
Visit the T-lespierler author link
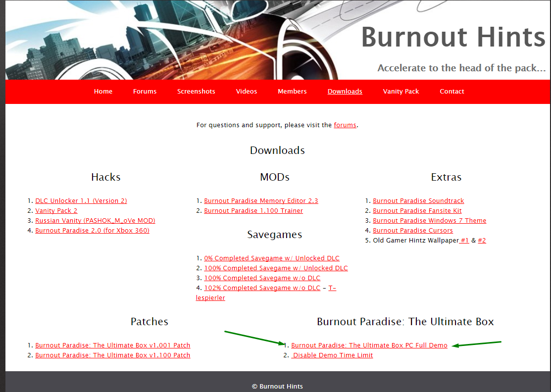coord(210,297)
